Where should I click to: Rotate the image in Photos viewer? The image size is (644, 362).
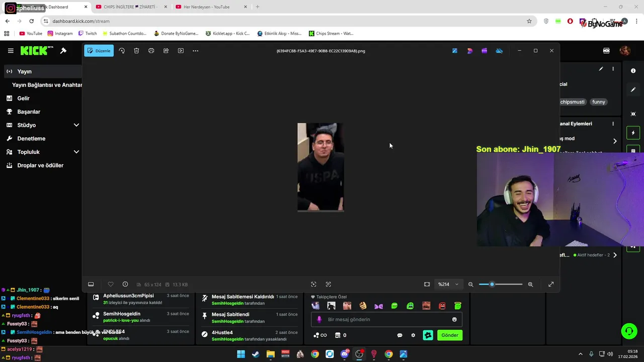click(x=122, y=51)
